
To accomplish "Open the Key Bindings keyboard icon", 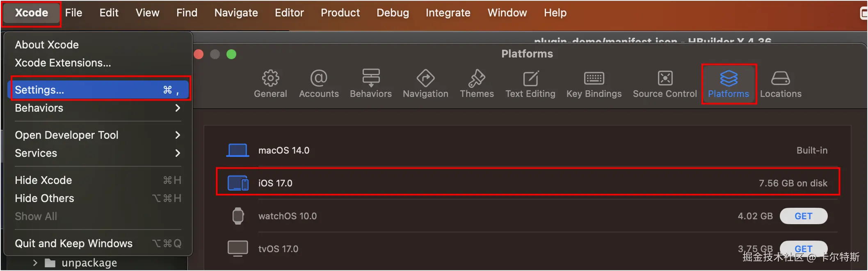I will point(594,78).
